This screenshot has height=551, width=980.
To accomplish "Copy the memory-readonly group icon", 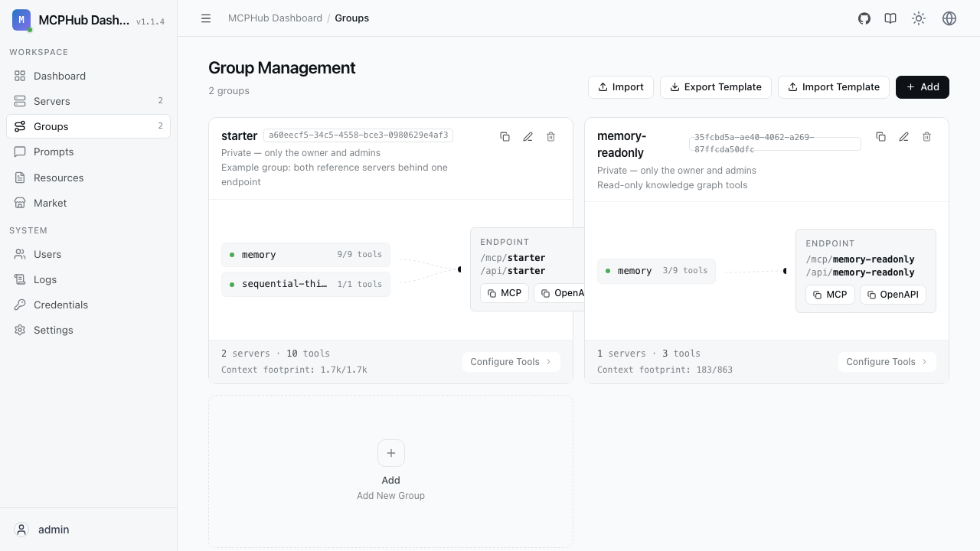I will click(x=880, y=137).
